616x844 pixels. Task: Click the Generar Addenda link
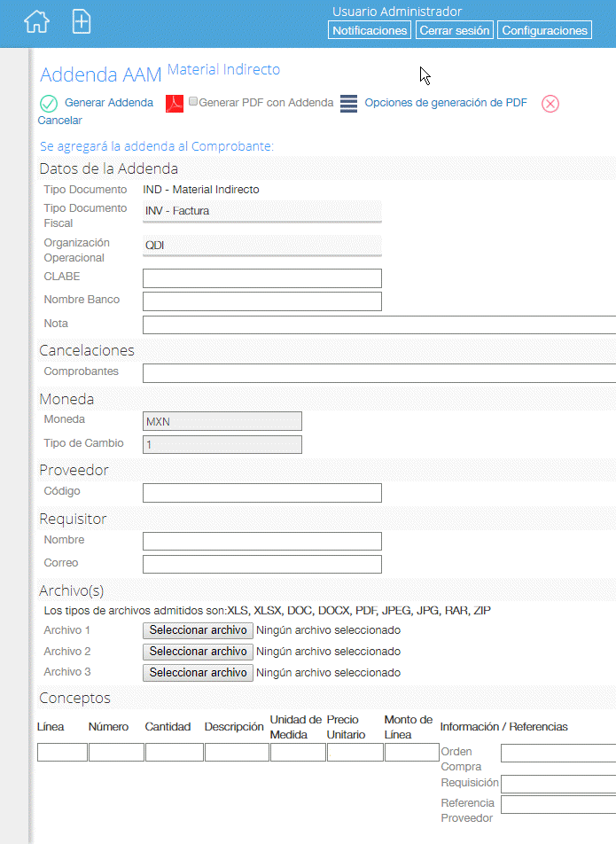tap(109, 102)
